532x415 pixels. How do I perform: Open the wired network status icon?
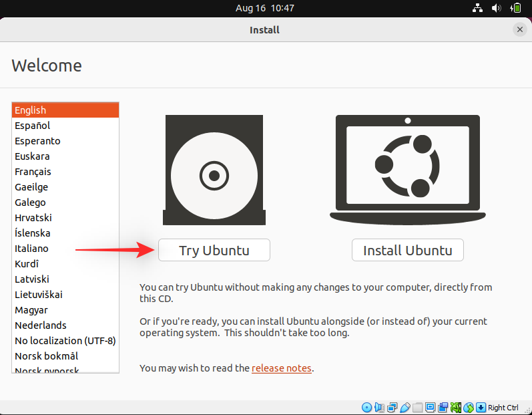pyautogui.click(x=477, y=8)
